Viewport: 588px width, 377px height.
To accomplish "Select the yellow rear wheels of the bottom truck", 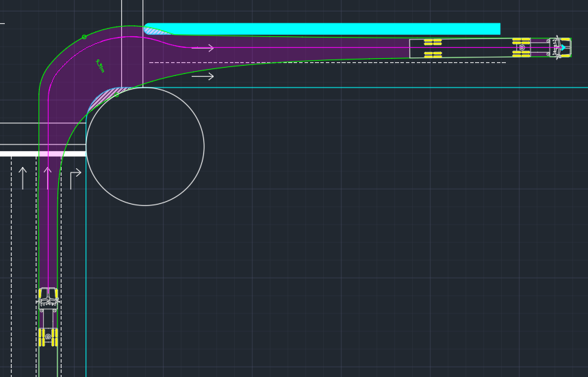I will tap(48, 337).
